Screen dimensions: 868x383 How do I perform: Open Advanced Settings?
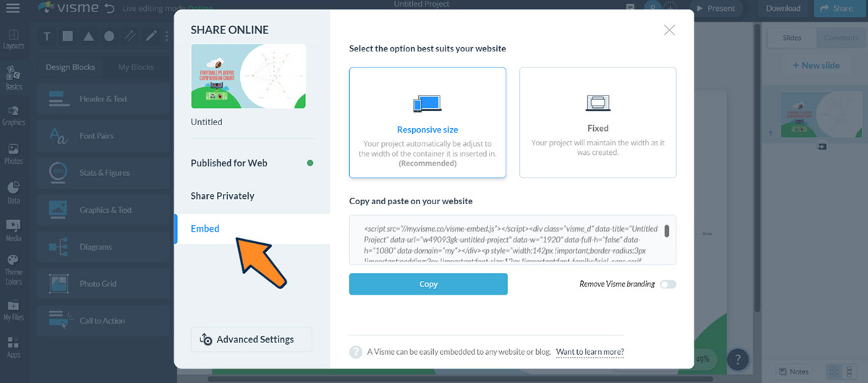tap(251, 340)
